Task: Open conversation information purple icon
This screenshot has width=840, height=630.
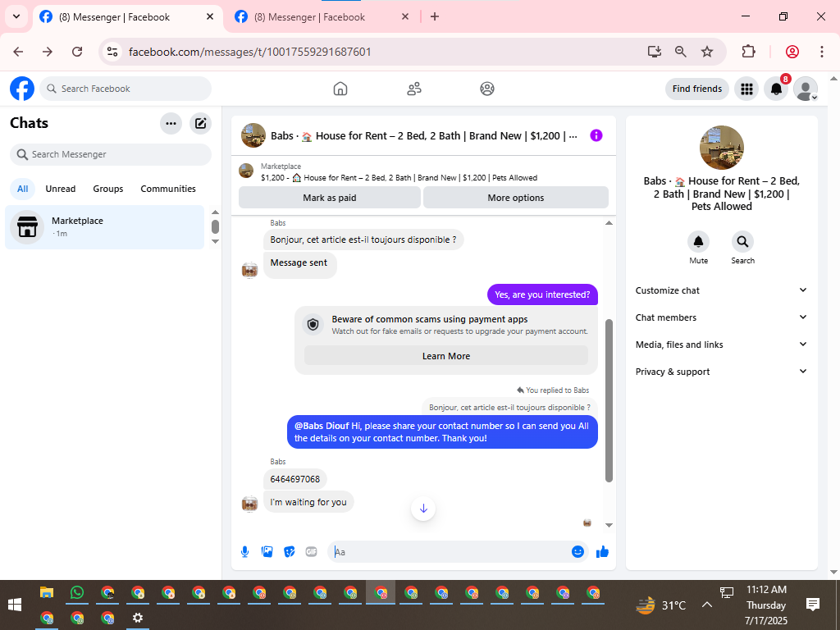Action: (x=596, y=135)
